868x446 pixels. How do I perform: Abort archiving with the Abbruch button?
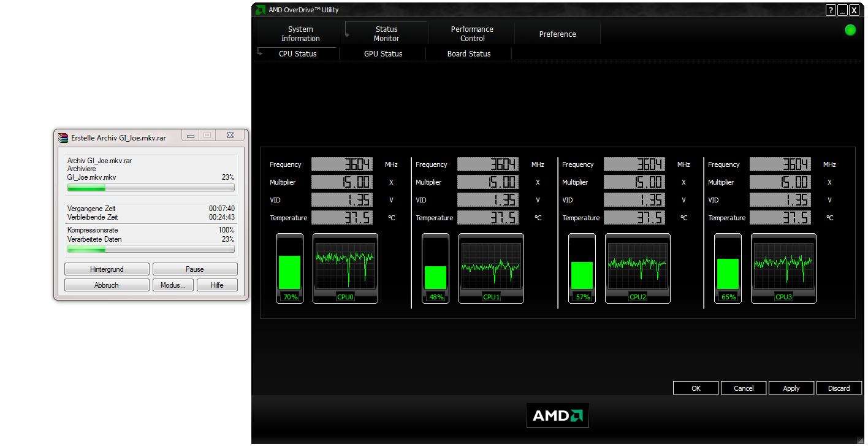pyautogui.click(x=107, y=285)
